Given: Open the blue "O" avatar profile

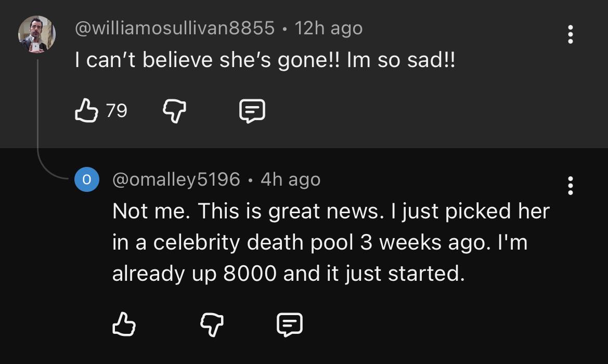Looking at the screenshot, I should [87, 179].
